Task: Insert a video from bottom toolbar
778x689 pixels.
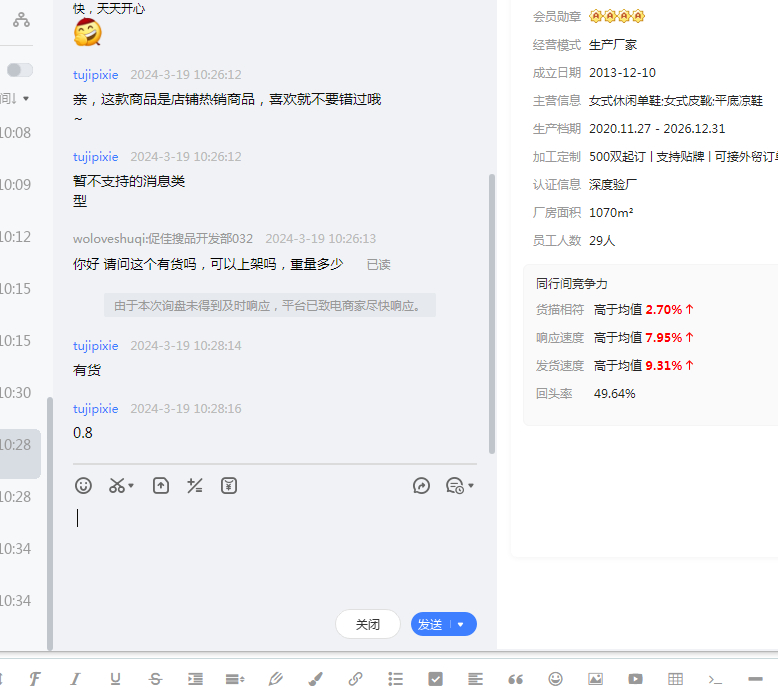Action: tap(636, 679)
